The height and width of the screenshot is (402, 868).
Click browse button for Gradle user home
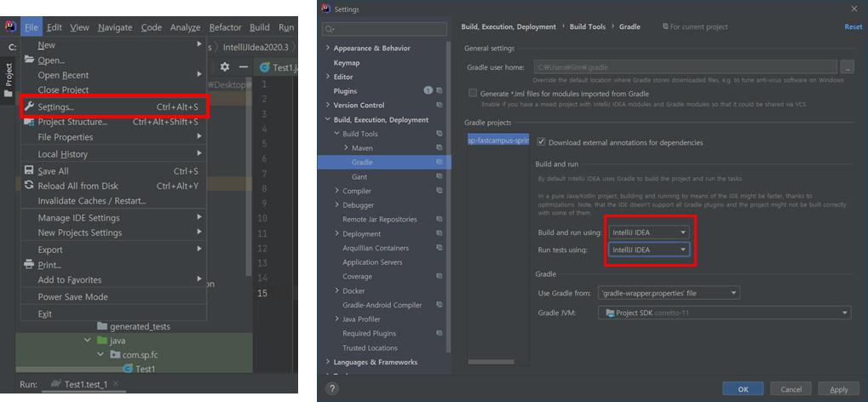847,67
